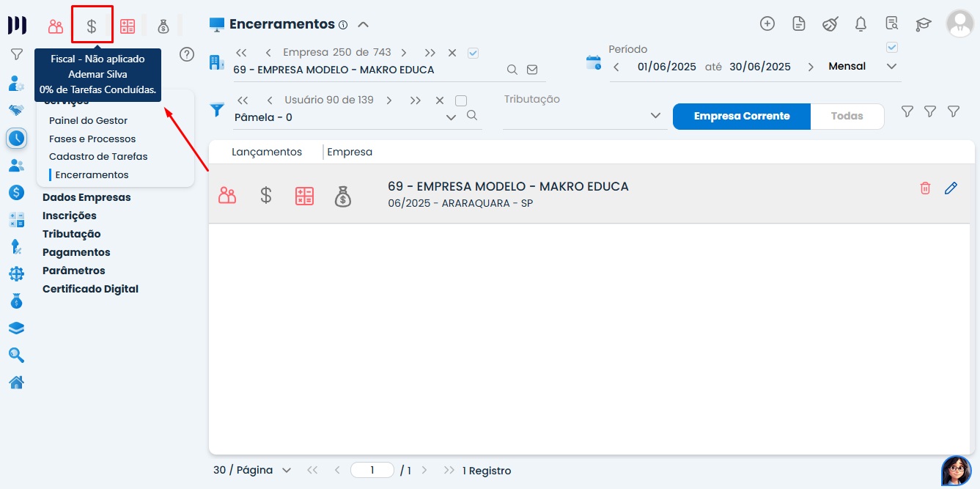Screen dimensions: 980x489
Task: Toggle the checkbox next to Empresa navigator
Action: pyautogui.click(x=473, y=53)
